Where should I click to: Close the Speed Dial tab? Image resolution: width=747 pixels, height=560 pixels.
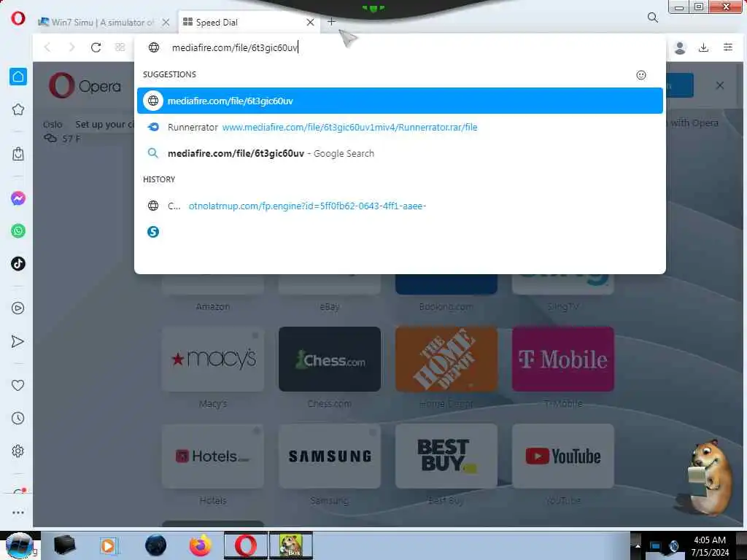310,23
